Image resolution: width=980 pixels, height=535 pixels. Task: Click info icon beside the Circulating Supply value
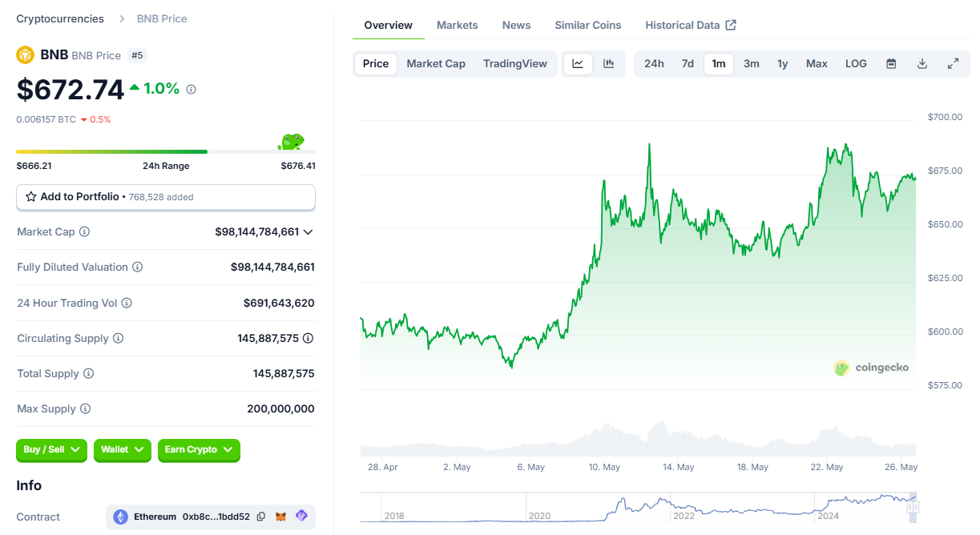308,338
